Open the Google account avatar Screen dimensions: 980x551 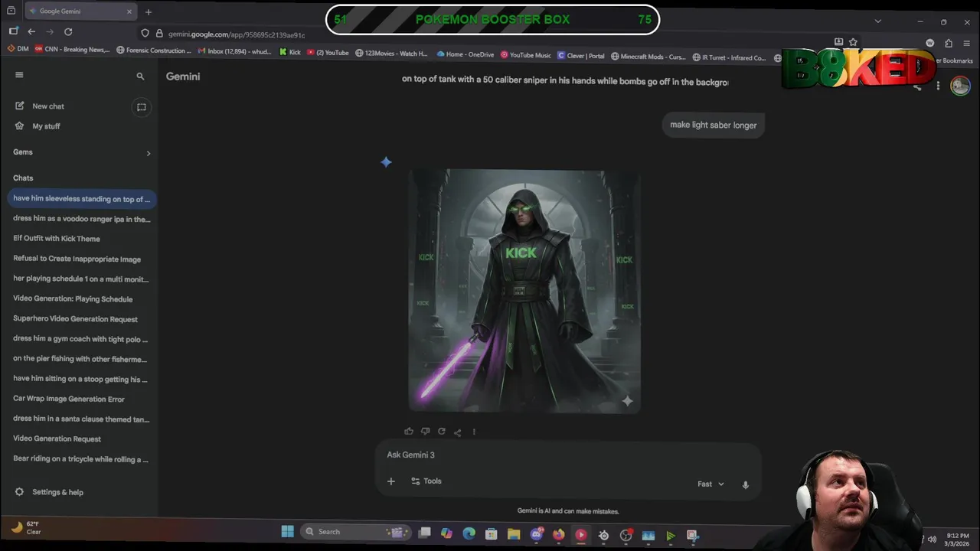(x=960, y=86)
